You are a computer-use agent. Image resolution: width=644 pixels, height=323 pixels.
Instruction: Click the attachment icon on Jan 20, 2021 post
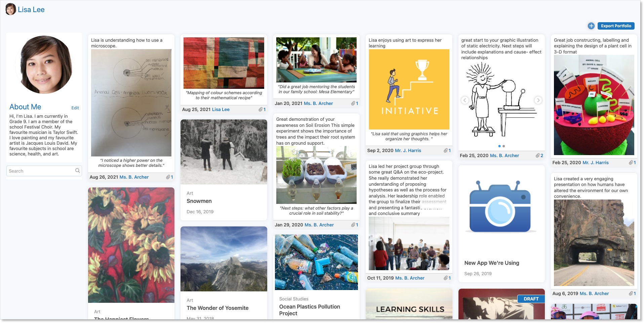(353, 103)
